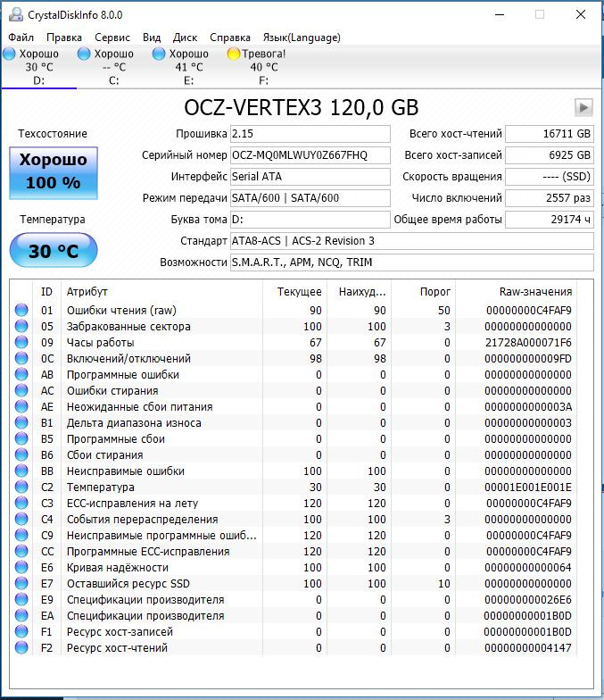Click status orb for attribute 01 Ошибки чтения
The image size is (604, 700).
click(x=21, y=310)
